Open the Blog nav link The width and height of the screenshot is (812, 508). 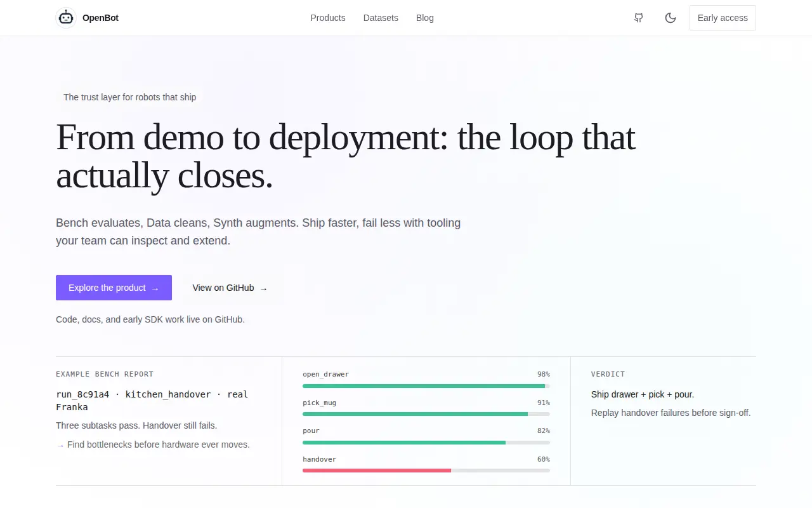click(x=425, y=18)
